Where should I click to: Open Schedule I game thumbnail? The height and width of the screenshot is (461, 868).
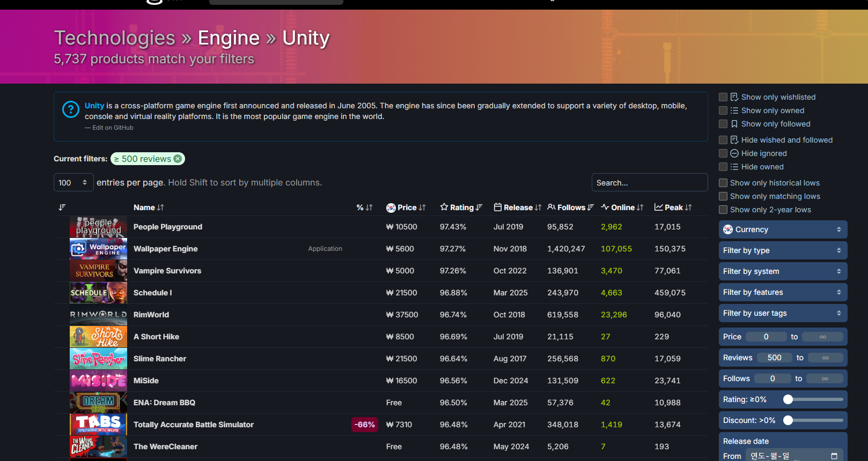point(99,293)
